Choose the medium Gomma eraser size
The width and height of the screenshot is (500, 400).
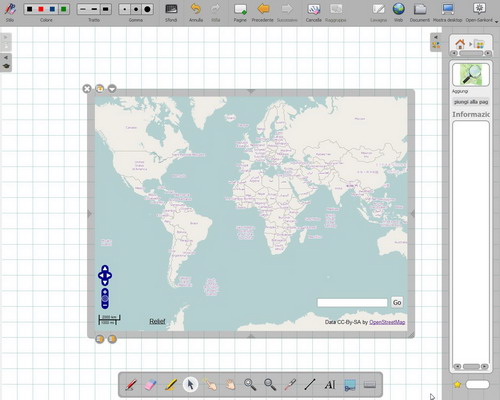pyautogui.click(x=136, y=9)
